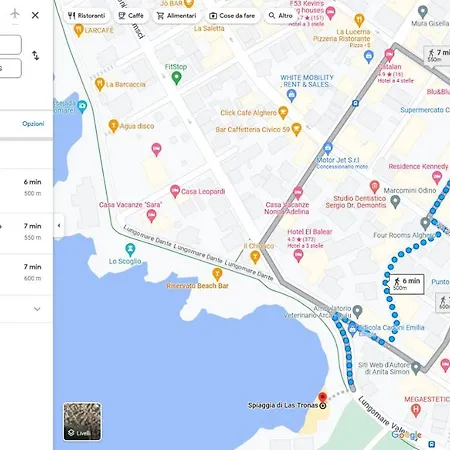Swap origin and destination with reverse arrows
This screenshot has width=450, height=450.
click(35, 55)
